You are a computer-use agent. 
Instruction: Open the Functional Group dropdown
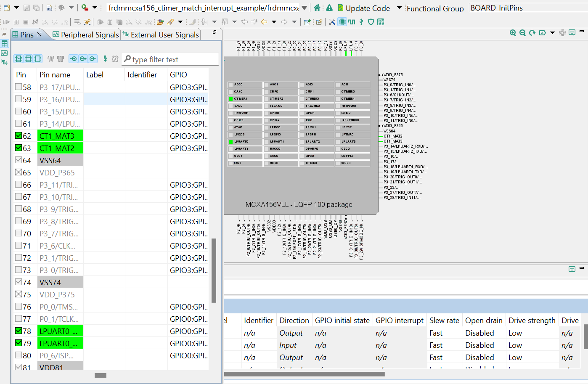click(x=435, y=8)
